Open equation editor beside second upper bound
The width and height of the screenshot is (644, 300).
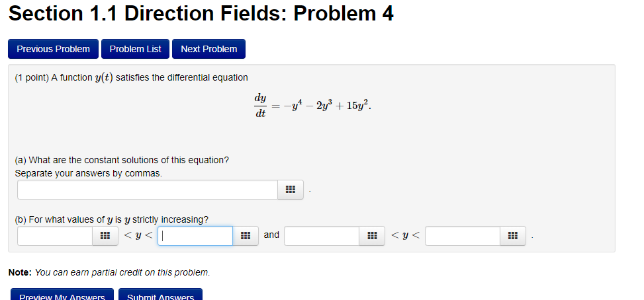click(x=513, y=236)
